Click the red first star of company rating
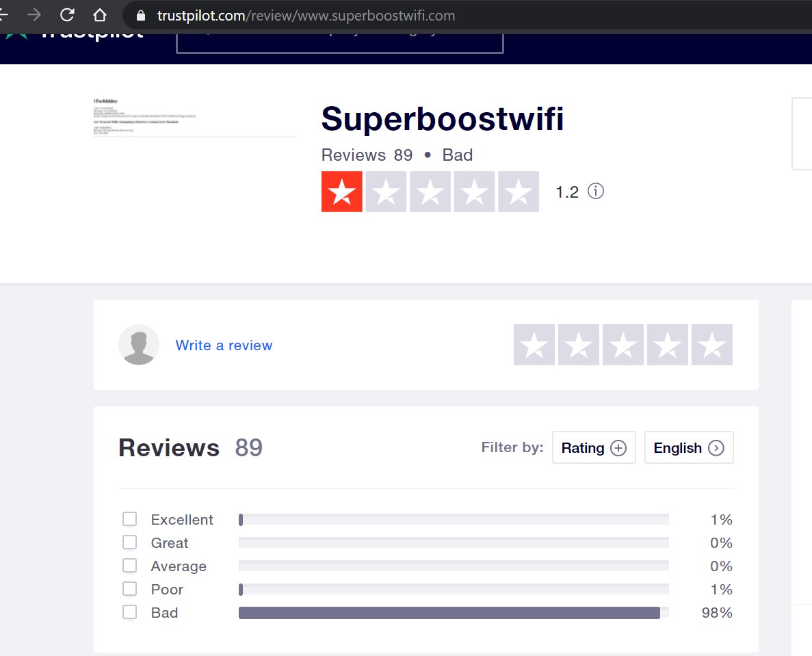812x656 pixels. (x=342, y=192)
